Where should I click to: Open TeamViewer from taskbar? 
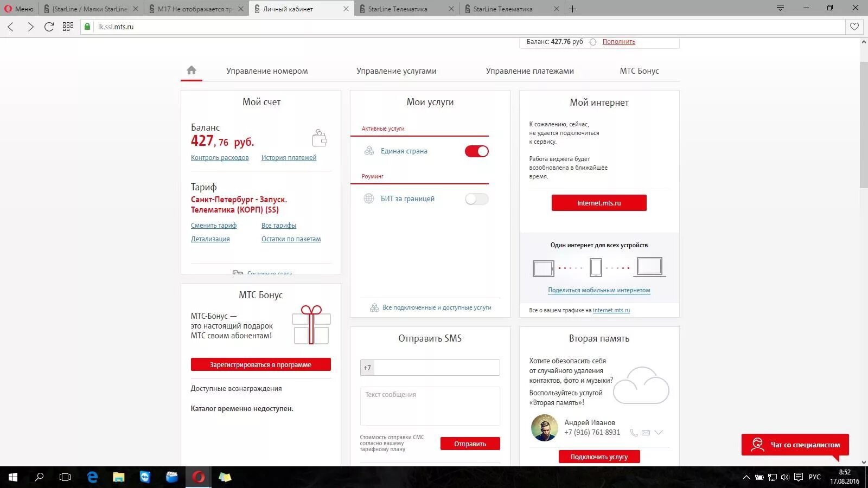(145, 477)
